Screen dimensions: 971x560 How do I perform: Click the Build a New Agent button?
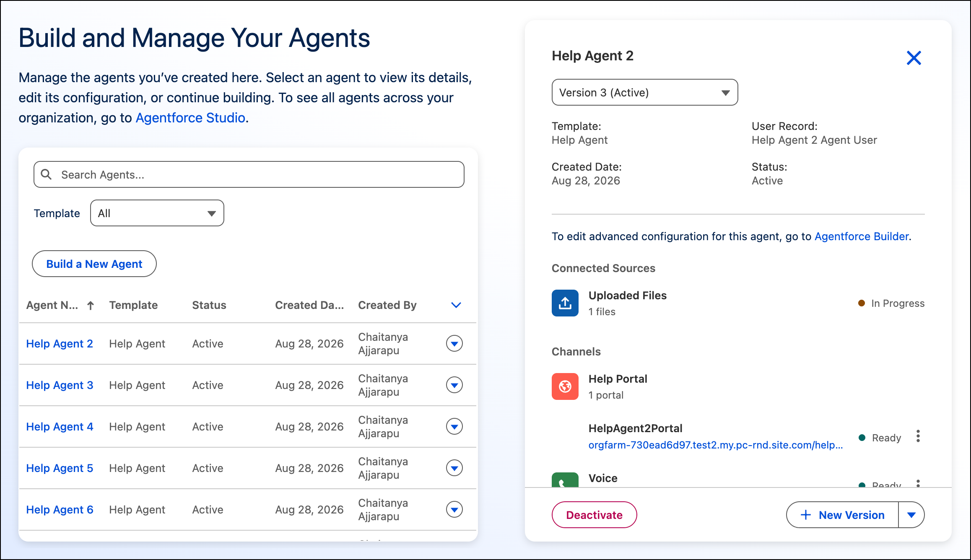coord(94,264)
